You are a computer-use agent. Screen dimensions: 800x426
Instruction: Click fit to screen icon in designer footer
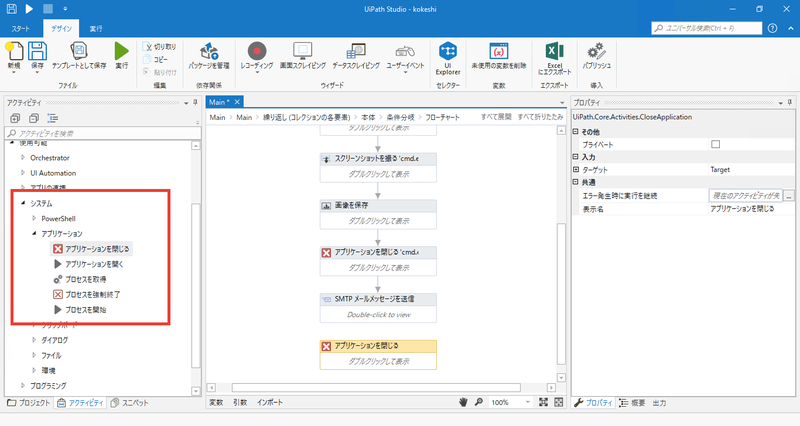pyautogui.click(x=543, y=403)
